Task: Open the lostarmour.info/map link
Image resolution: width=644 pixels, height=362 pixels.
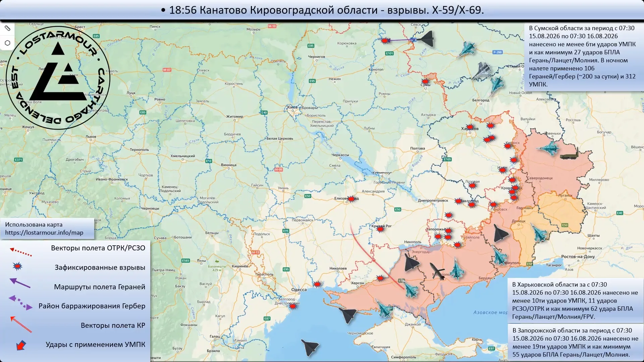Action: click(x=44, y=233)
